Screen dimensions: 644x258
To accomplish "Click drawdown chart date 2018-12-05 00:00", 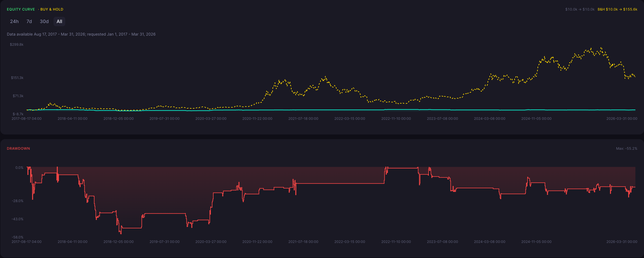I will click(x=118, y=242).
